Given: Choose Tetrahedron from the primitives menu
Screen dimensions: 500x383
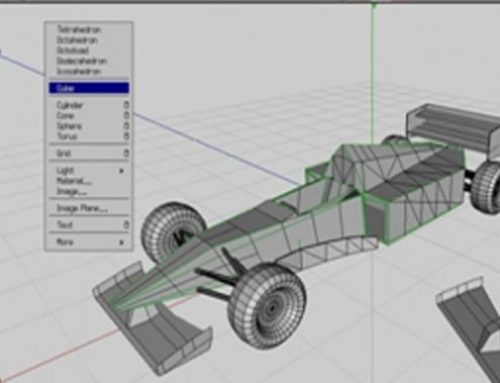Looking at the screenshot, I should pyautogui.click(x=89, y=30).
